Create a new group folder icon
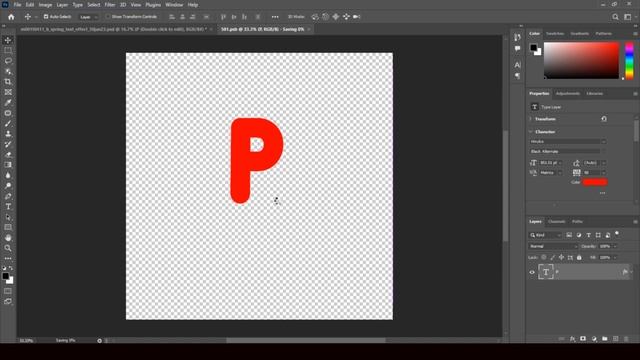The height and width of the screenshot is (360, 640). (604, 339)
